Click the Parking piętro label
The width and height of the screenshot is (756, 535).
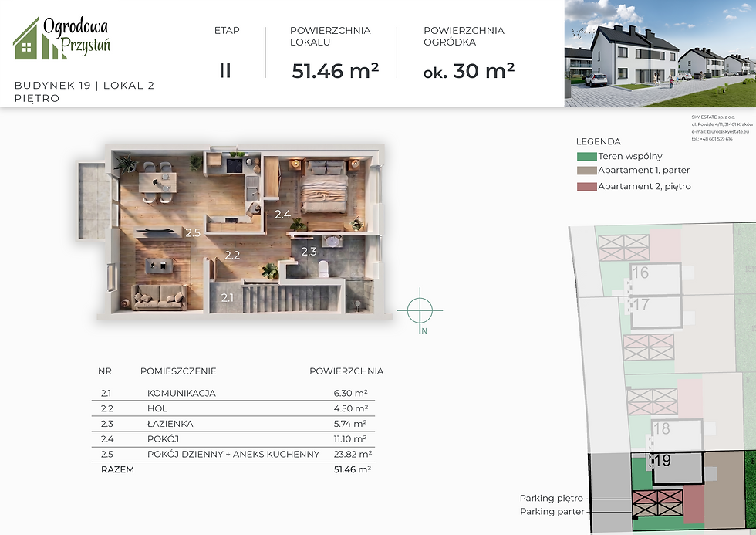(551, 499)
